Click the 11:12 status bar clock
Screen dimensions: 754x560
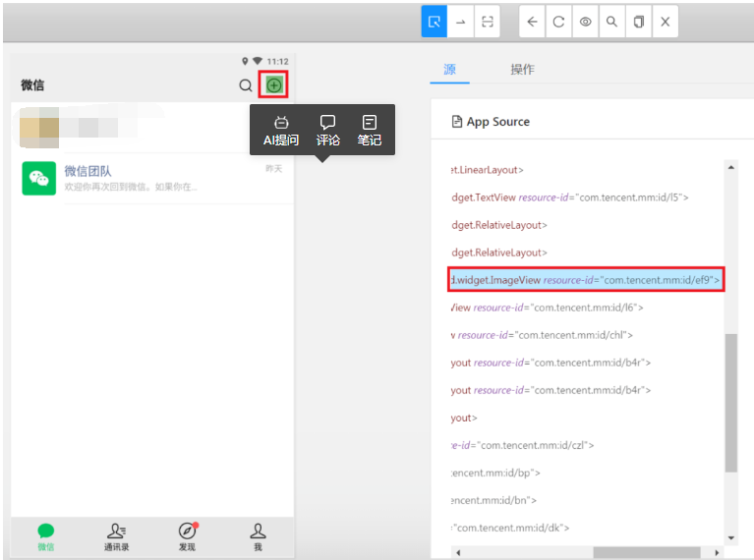[277, 62]
